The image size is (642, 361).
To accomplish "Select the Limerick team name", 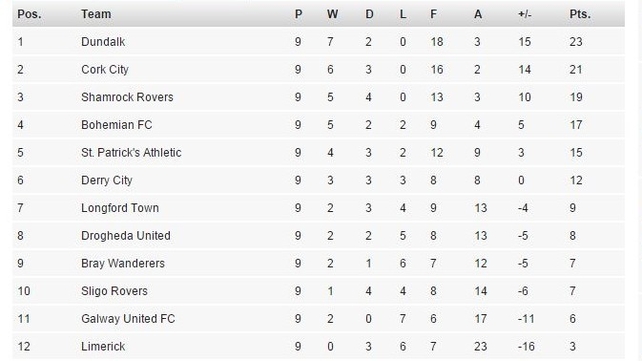I will 103,347.
